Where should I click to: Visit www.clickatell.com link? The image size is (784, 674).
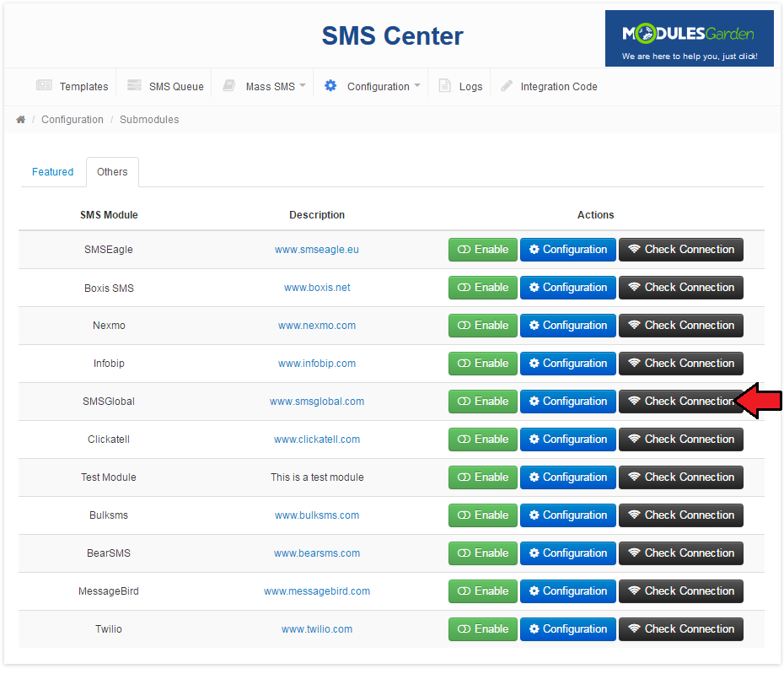(x=317, y=439)
